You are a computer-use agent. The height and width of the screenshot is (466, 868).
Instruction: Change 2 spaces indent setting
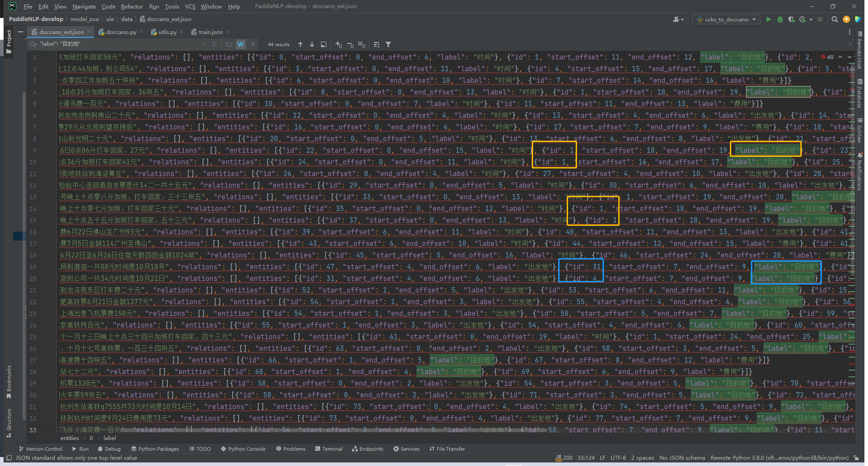(x=642, y=458)
